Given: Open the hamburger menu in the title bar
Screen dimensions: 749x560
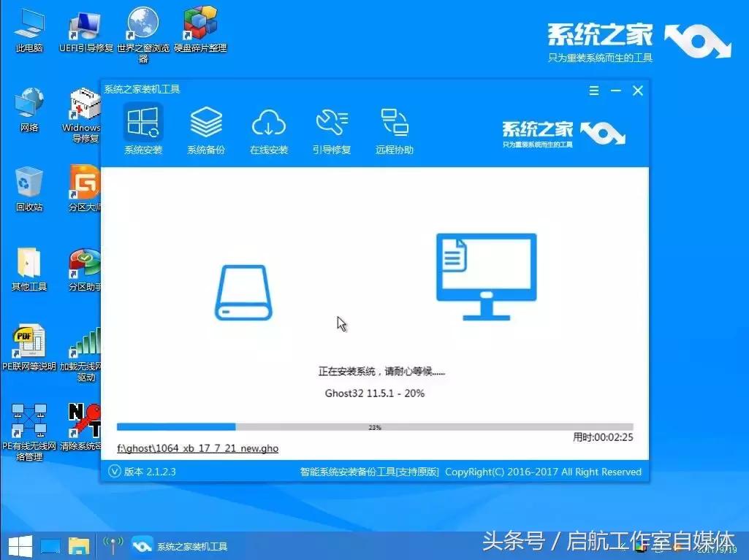Looking at the screenshot, I should click(x=593, y=91).
